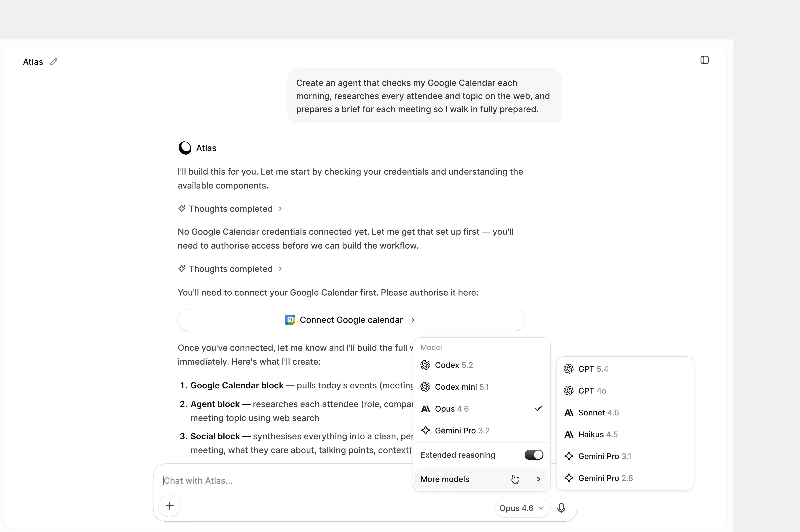800x532 pixels.
Task: Click the OpenAI logo next to Codex 5.2
Action: click(425, 365)
